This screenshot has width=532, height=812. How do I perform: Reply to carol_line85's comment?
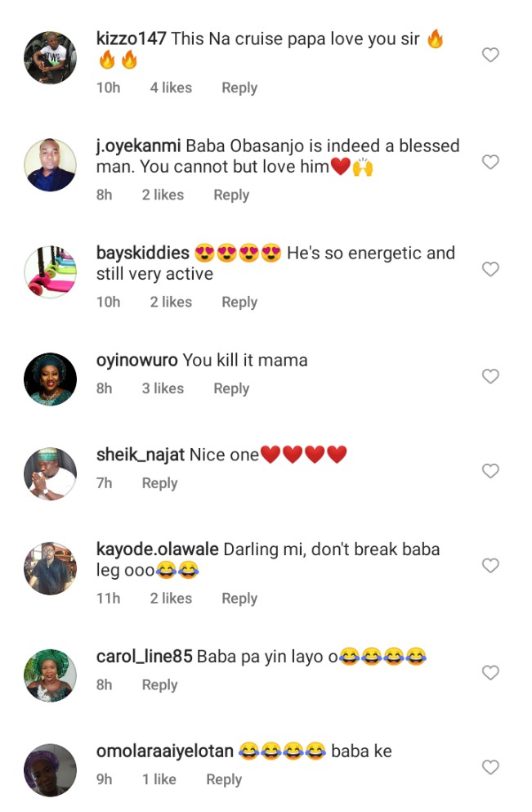(x=159, y=685)
